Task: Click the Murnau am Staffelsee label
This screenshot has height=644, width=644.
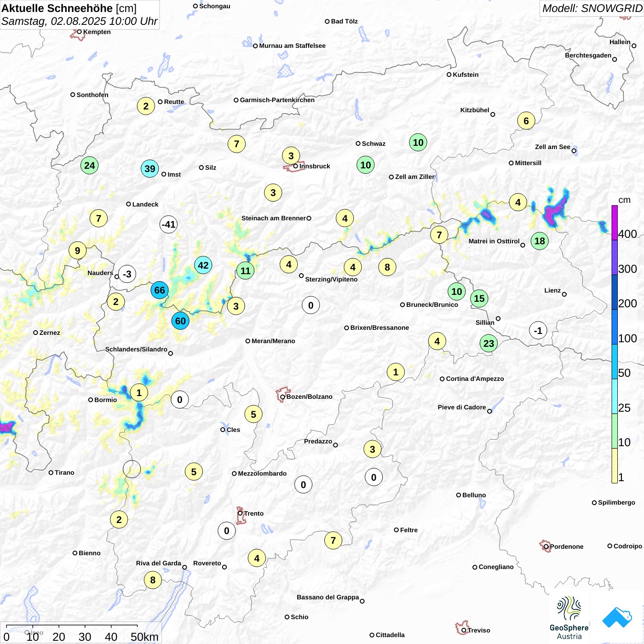Action: 292,46
